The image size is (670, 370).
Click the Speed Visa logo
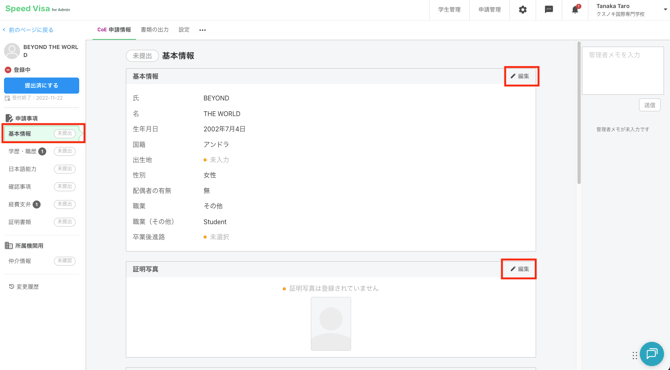38,9
